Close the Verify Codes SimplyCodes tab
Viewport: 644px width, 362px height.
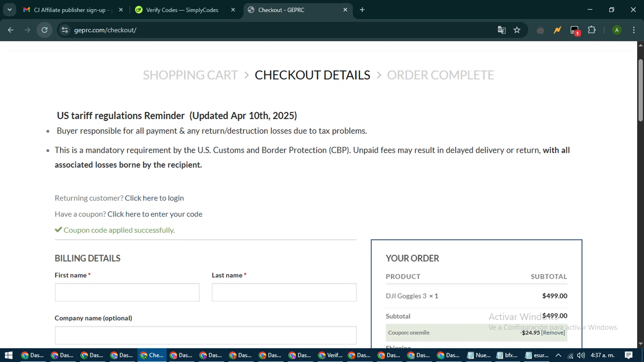[233, 10]
